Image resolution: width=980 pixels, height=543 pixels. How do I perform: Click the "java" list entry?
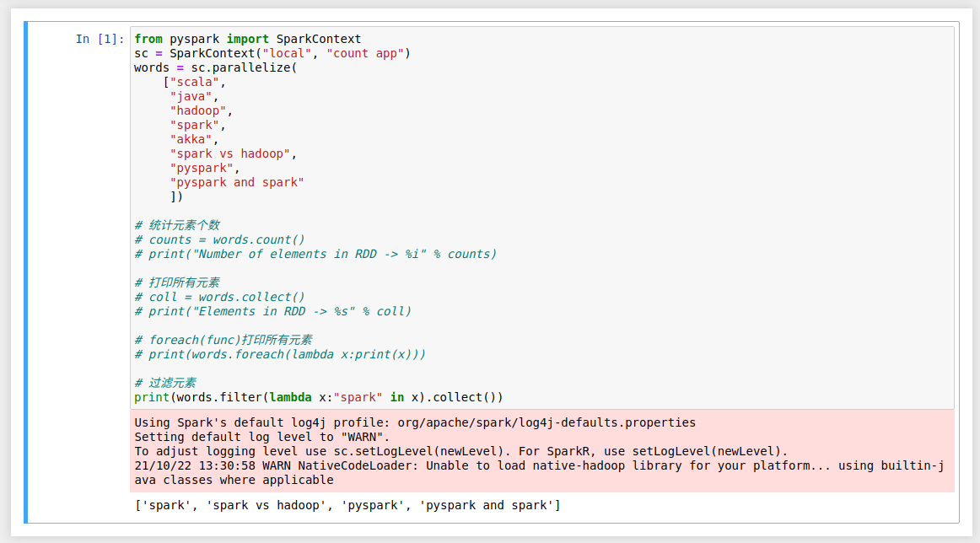[x=194, y=96]
